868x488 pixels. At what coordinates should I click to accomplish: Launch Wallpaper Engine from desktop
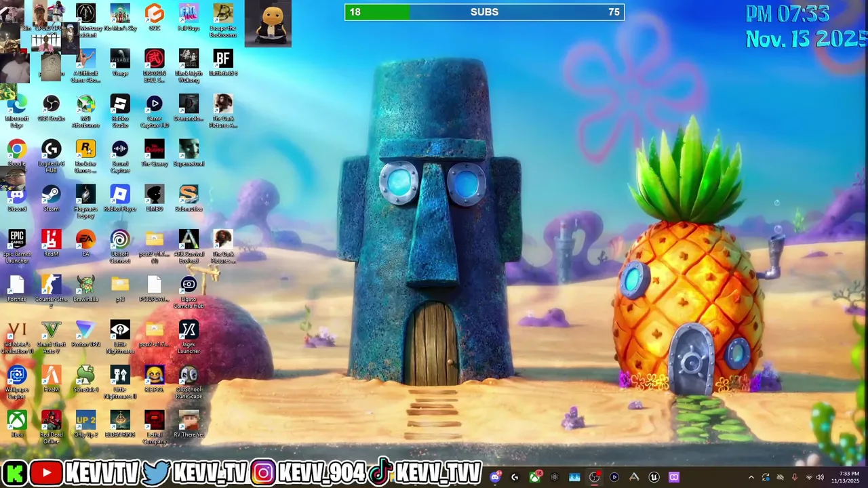point(17,383)
